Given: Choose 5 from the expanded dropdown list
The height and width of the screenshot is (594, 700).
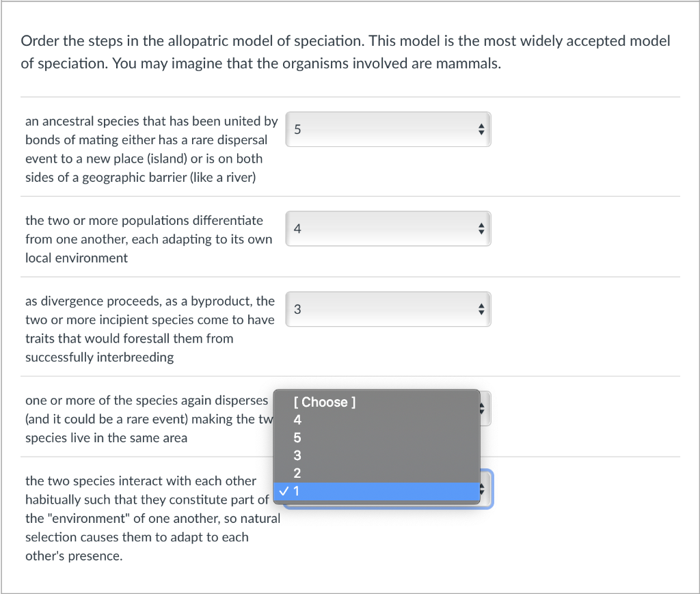Looking at the screenshot, I should [376, 437].
